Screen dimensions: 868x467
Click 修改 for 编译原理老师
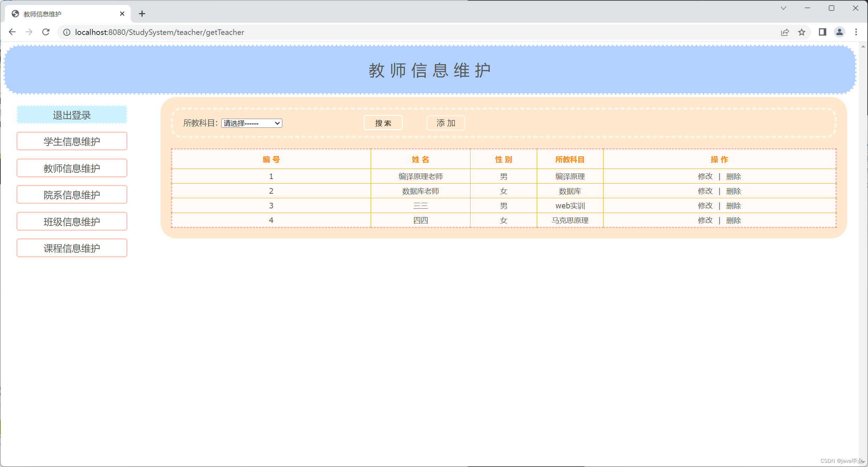point(705,177)
